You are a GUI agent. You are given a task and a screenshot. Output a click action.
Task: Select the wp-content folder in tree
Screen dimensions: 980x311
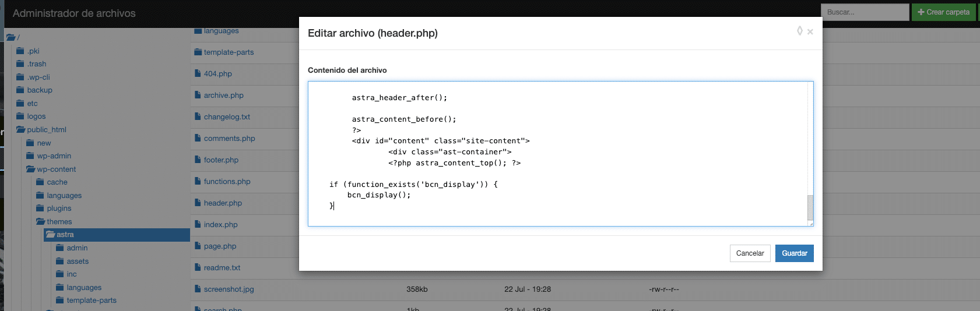click(x=56, y=169)
